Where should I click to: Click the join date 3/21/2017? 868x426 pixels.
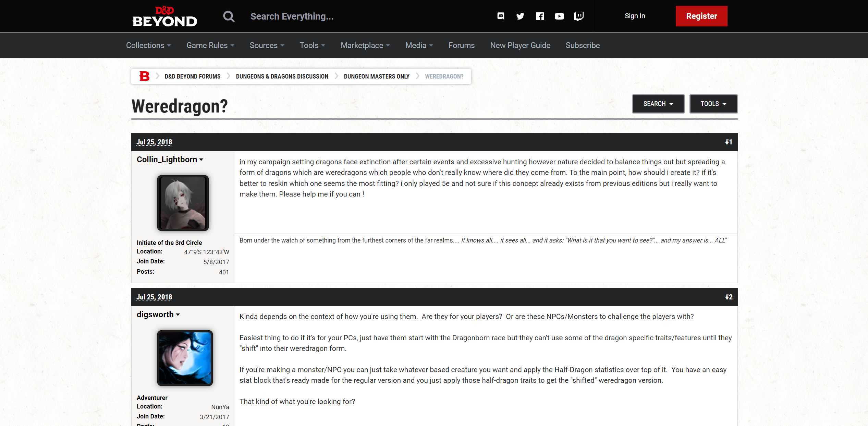tap(215, 417)
